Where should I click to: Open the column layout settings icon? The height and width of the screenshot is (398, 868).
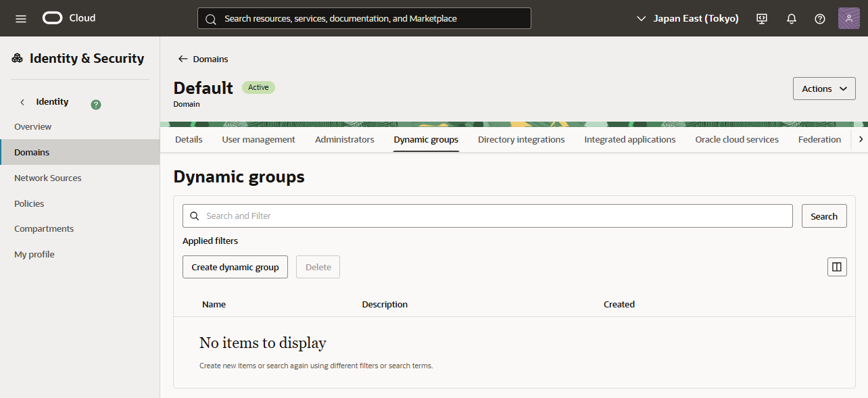837,267
